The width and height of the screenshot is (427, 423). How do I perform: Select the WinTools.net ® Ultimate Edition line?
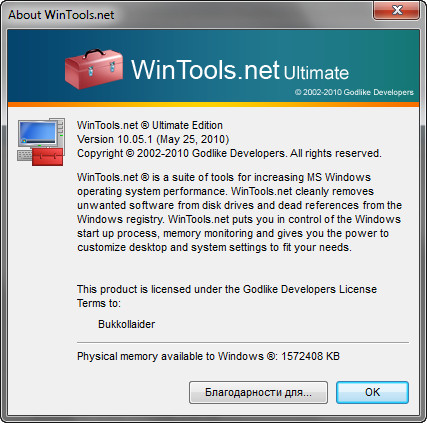tap(150, 125)
